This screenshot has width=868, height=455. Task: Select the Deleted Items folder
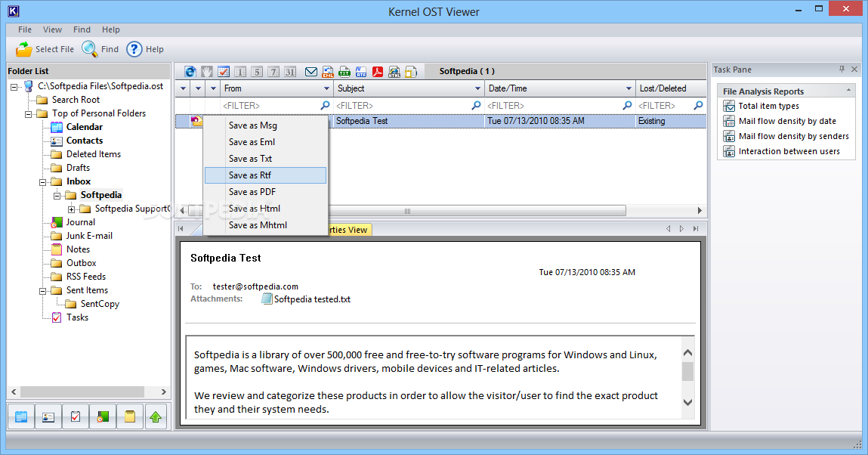94,154
